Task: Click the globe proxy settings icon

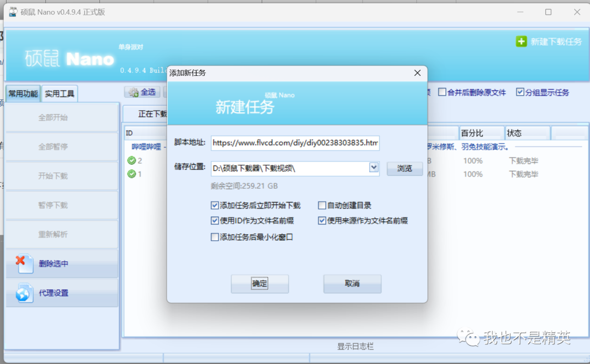Action: 23,293
